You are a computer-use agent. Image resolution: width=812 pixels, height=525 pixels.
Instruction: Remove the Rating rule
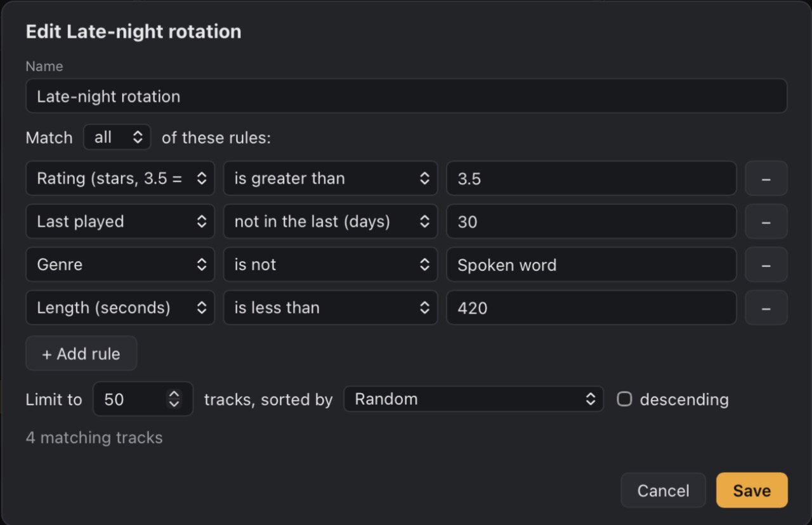pos(766,178)
